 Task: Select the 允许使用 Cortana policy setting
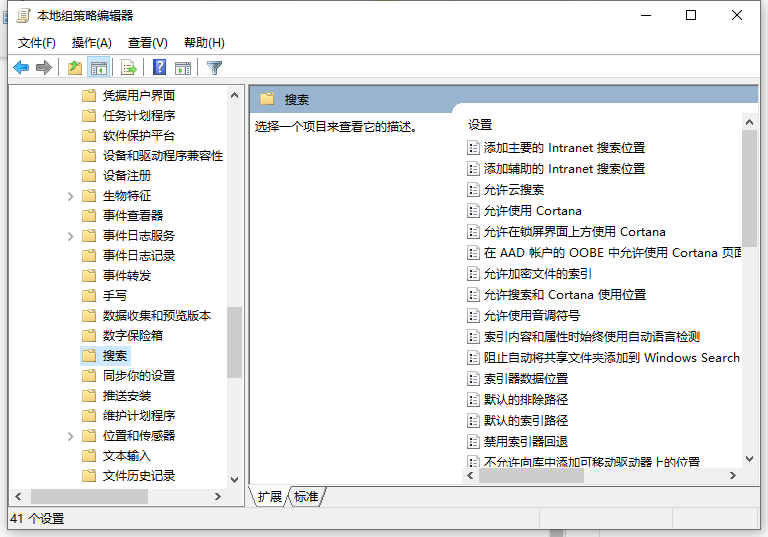[532, 211]
